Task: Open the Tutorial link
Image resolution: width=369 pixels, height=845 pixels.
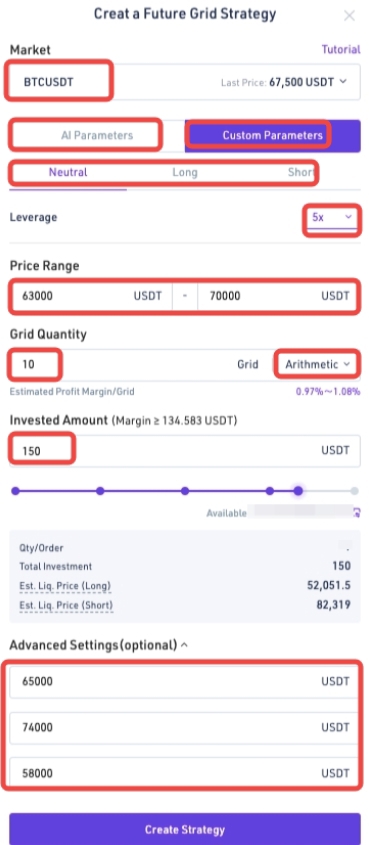Action: pyautogui.click(x=341, y=50)
